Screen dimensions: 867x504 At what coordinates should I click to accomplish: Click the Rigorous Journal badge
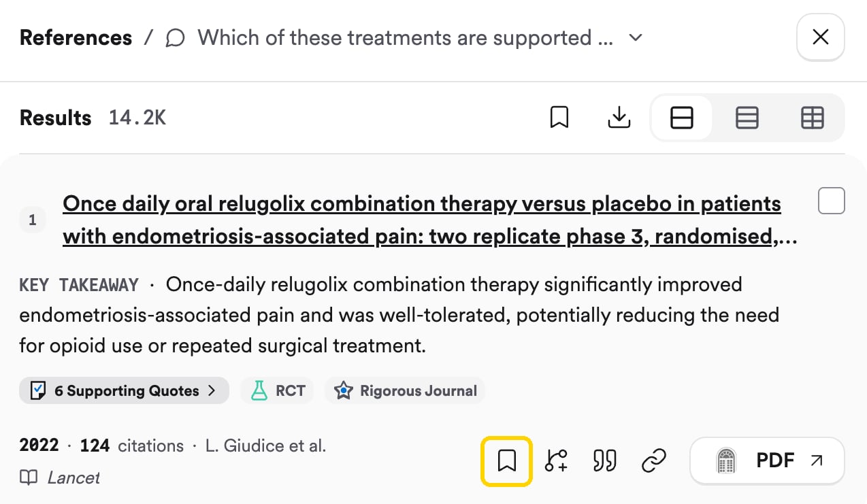pyautogui.click(x=405, y=390)
